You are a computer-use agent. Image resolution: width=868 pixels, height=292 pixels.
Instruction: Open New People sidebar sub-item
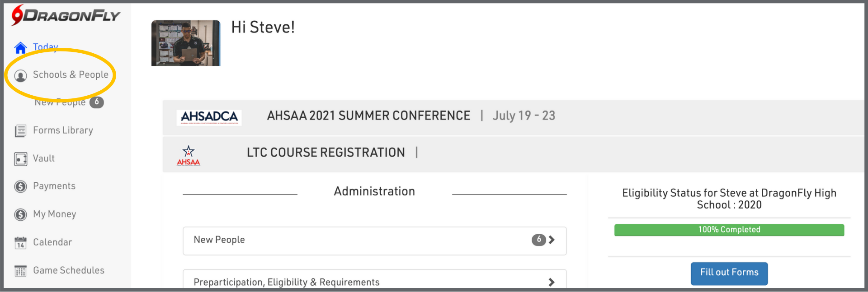pos(61,103)
